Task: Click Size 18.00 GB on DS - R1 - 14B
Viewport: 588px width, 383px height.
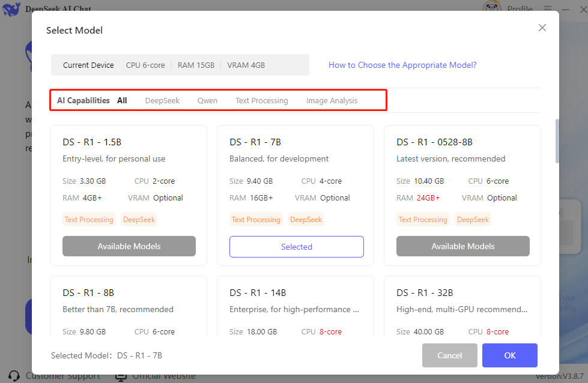Action: (x=253, y=331)
